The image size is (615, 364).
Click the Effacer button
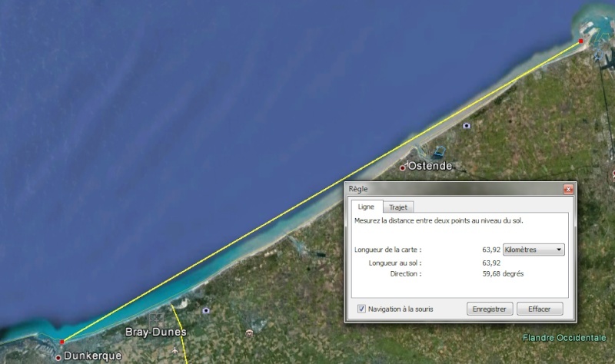click(540, 309)
